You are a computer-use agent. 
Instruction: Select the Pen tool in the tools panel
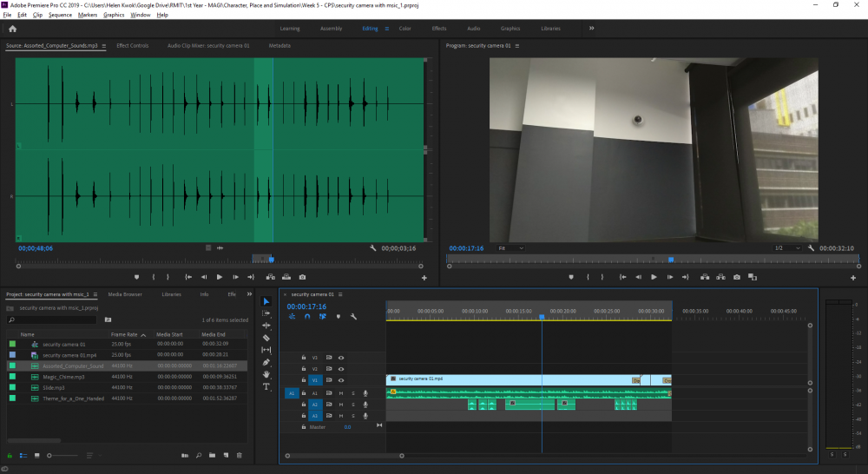point(266,362)
